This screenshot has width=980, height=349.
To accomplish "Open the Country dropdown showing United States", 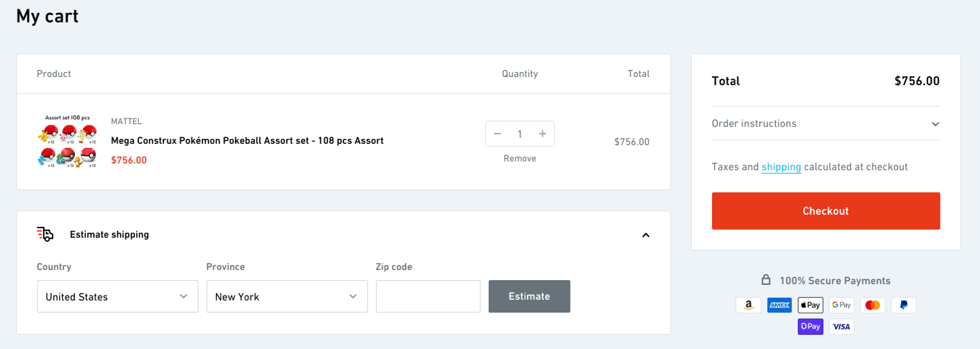I will [x=117, y=297].
